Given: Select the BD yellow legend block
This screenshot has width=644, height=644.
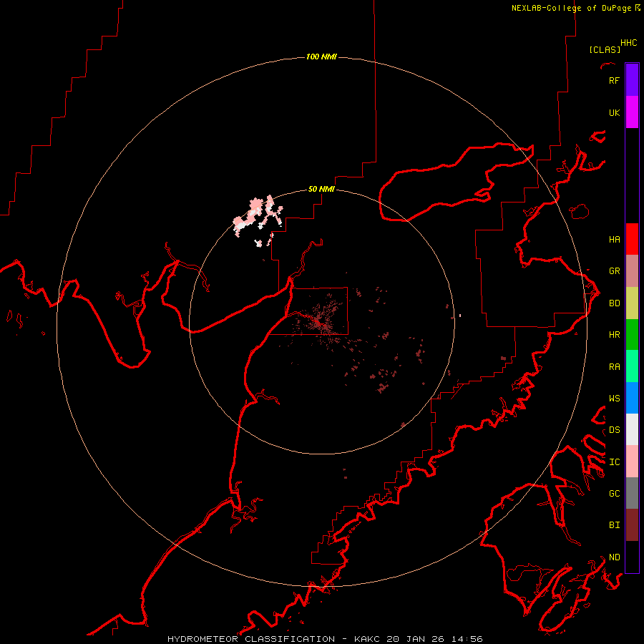Looking at the screenshot, I should click(632, 303).
